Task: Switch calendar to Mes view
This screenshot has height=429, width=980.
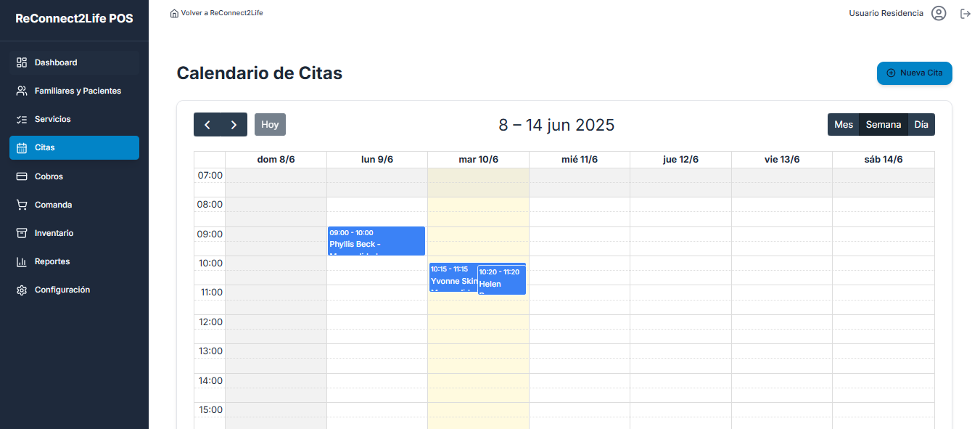Action: [x=844, y=124]
